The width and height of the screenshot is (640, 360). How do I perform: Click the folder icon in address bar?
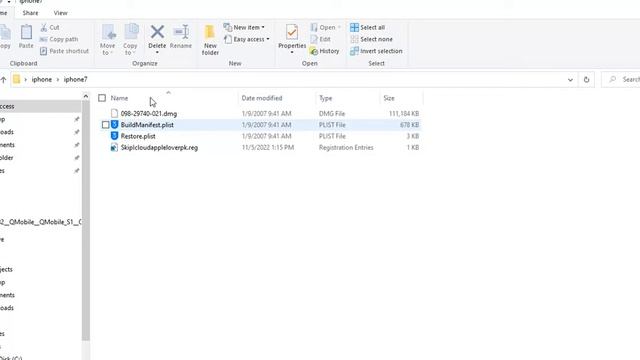[x=16, y=79]
